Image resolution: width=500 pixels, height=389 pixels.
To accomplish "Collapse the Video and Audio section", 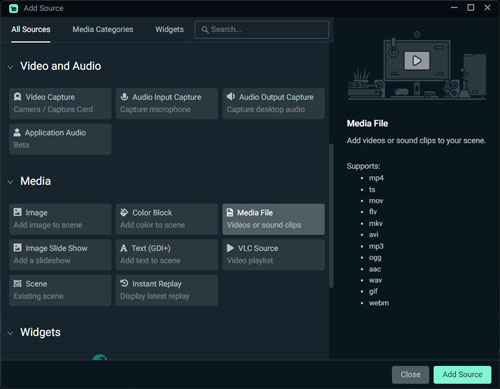I will coord(10,67).
